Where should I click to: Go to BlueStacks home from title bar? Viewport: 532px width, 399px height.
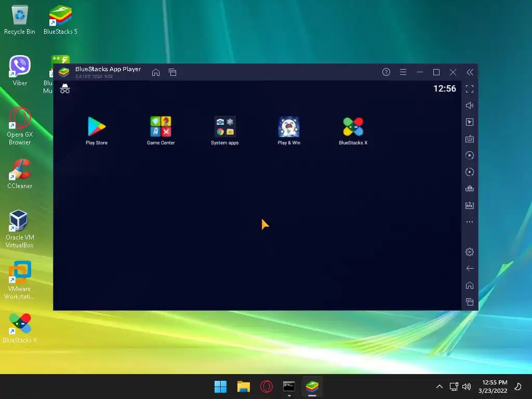click(x=156, y=72)
